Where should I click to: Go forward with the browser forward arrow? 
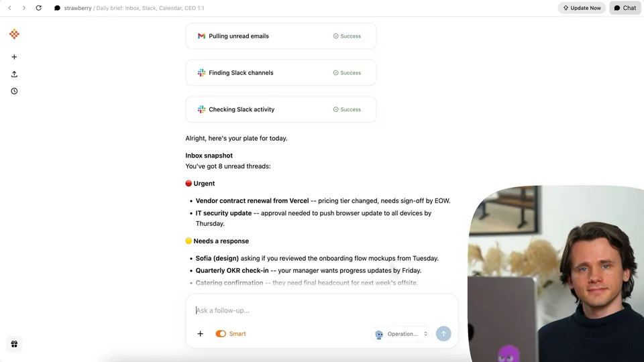tap(24, 8)
